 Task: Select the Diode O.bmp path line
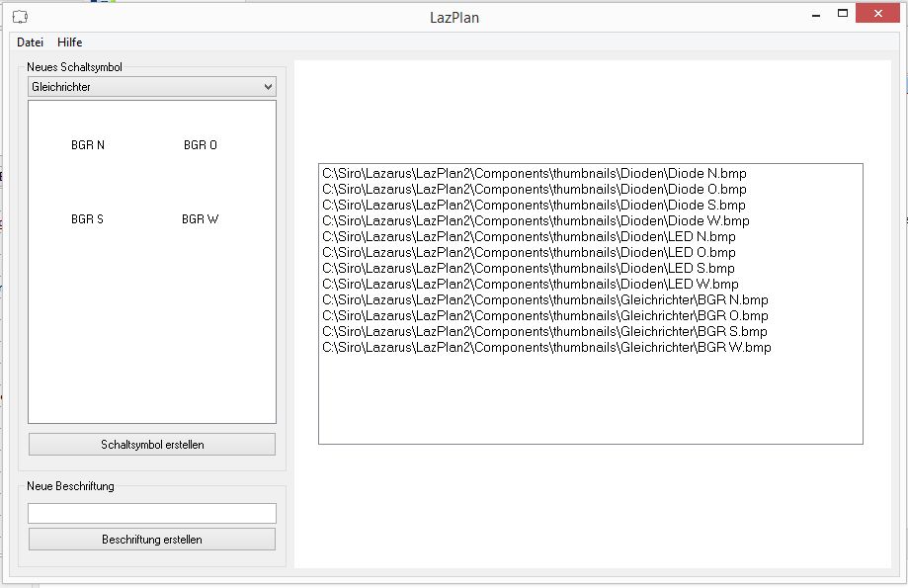(534, 190)
